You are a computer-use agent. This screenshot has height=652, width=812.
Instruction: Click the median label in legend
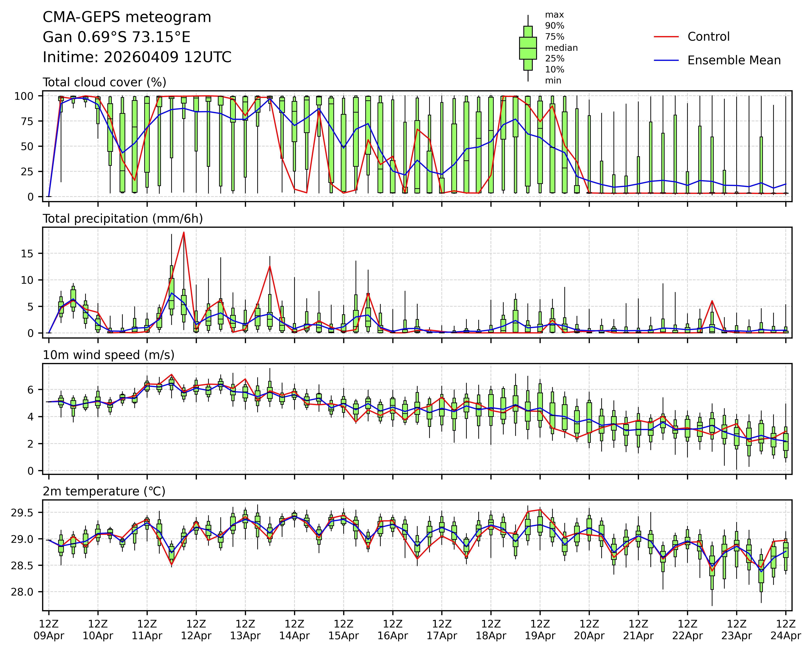(x=561, y=48)
